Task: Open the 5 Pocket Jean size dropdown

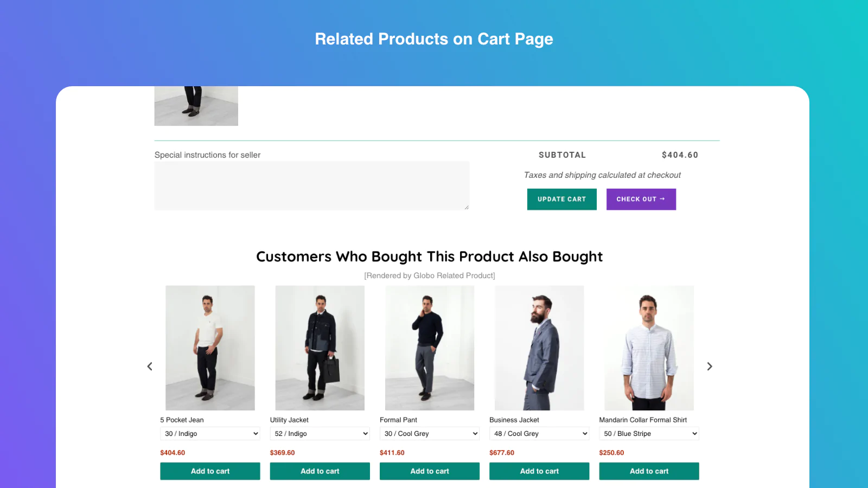Action: click(x=210, y=434)
